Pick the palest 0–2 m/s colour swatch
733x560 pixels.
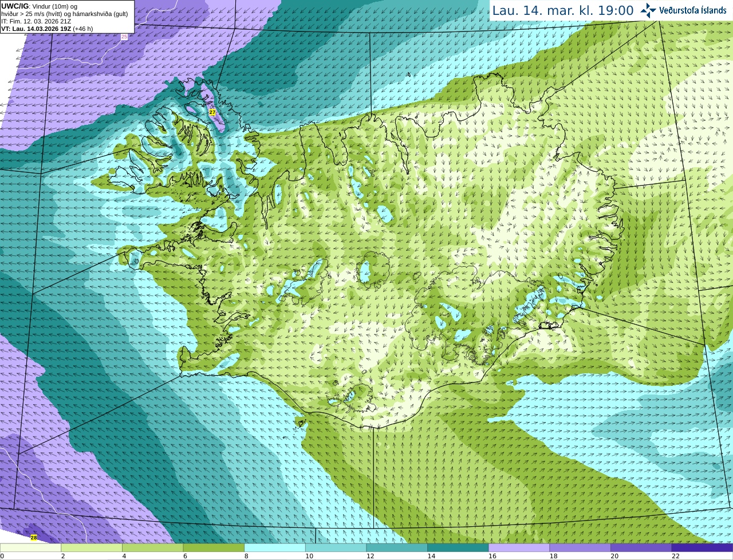pyautogui.click(x=30, y=547)
